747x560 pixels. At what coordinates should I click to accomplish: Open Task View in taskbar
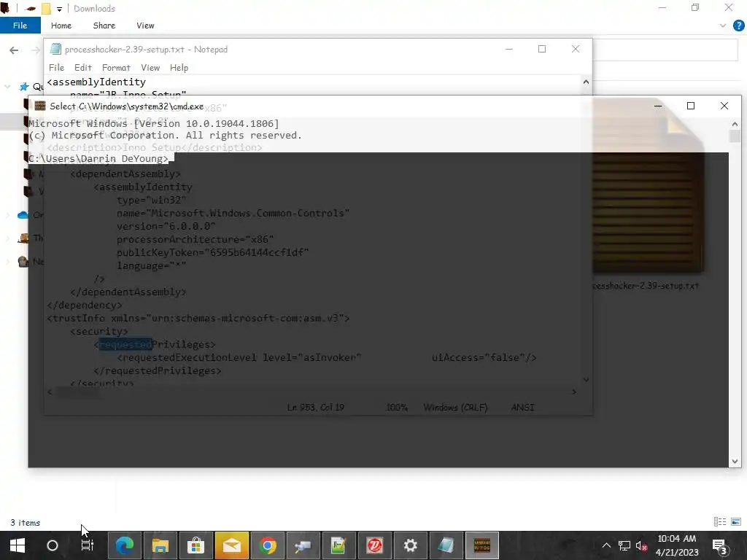tap(88, 545)
